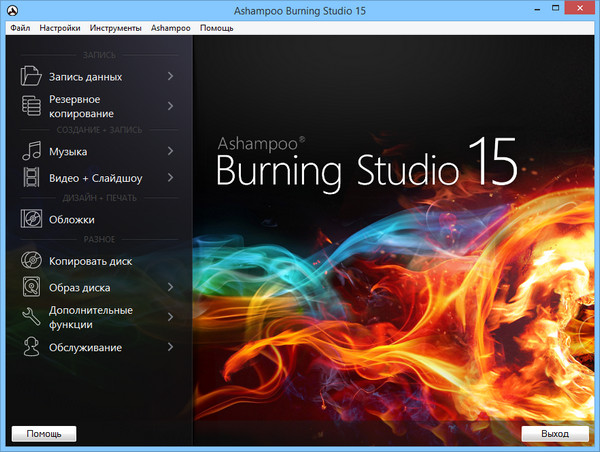Expand the Музыка submenu arrow
Viewport: 600px width, 452px height.
point(170,152)
